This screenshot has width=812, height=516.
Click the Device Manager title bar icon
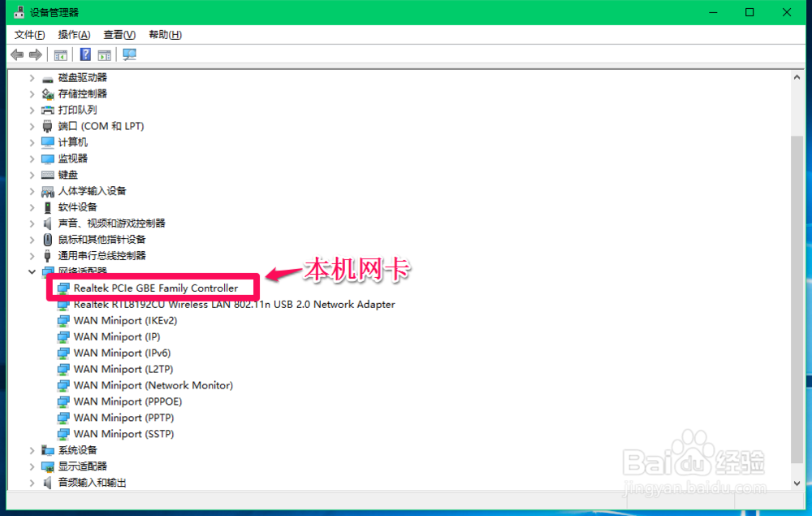pyautogui.click(x=19, y=12)
